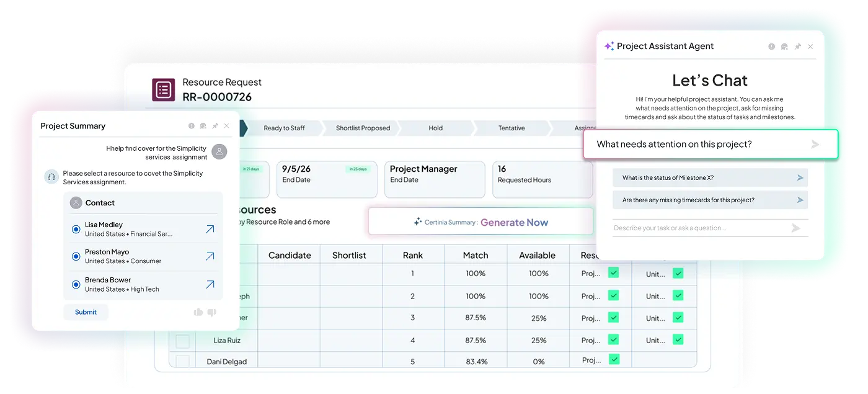This screenshot has height=394, width=868.
Task: Open Brenda Bower's record with arrow icon
Action: coord(210,285)
